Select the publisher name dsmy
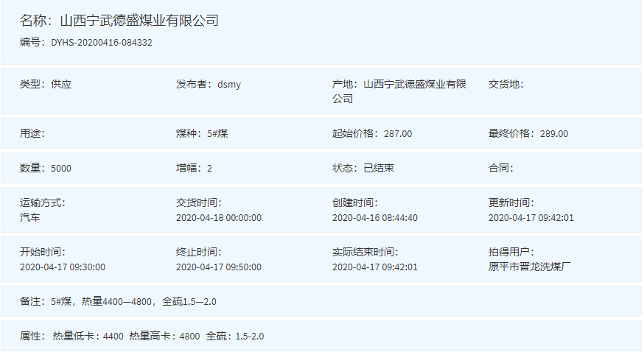Screen dimensions: 644x352 pos(229,85)
